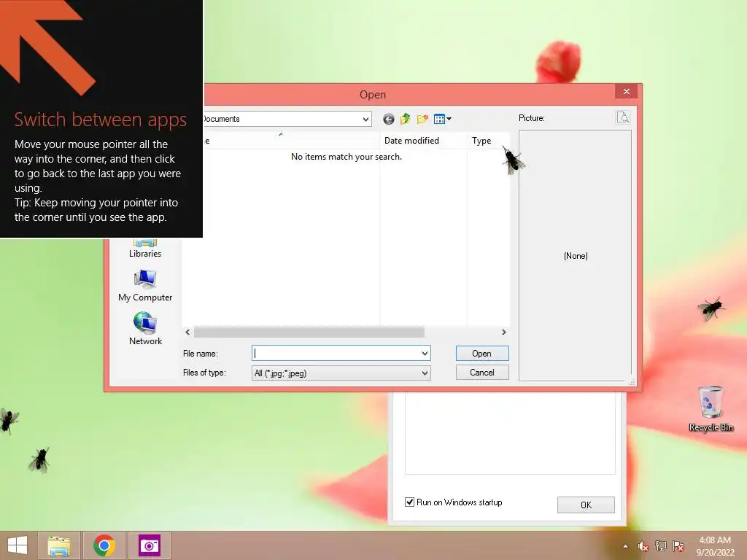The height and width of the screenshot is (560, 747).
Task: Click the right scroll arrow of file list
Action: [x=504, y=332]
